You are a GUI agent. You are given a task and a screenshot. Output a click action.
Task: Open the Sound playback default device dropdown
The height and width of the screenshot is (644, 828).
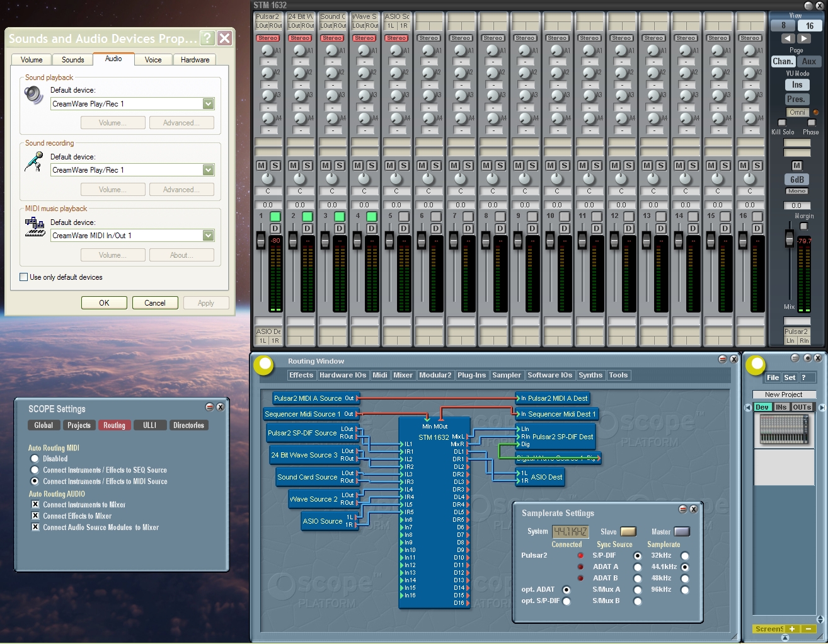coord(209,104)
